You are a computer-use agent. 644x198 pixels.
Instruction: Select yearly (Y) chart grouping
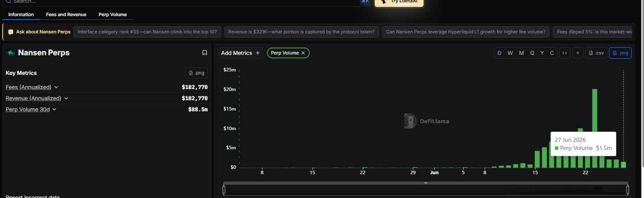point(542,53)
